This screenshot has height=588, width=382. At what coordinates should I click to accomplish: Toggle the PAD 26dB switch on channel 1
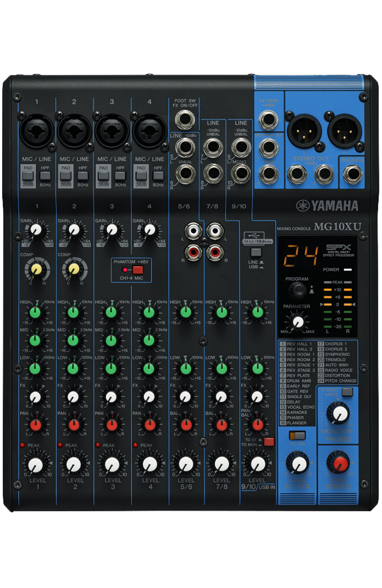tap(28, 176)
